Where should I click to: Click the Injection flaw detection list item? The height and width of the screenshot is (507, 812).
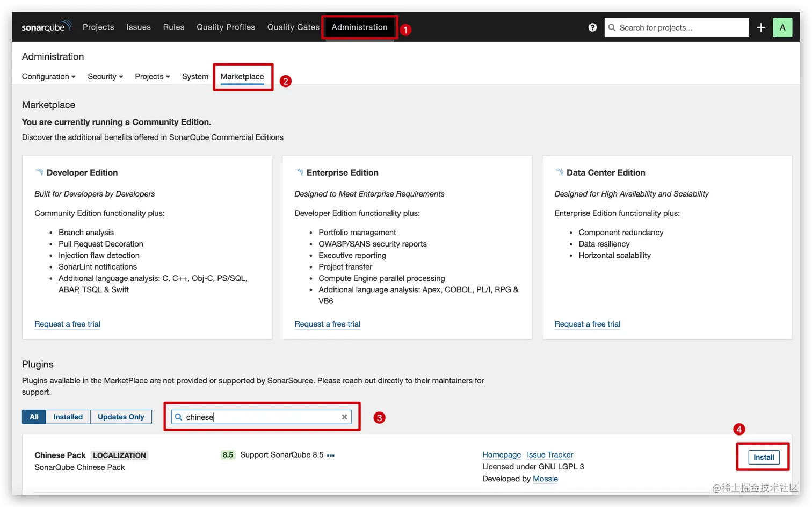(x=99, y=256)
